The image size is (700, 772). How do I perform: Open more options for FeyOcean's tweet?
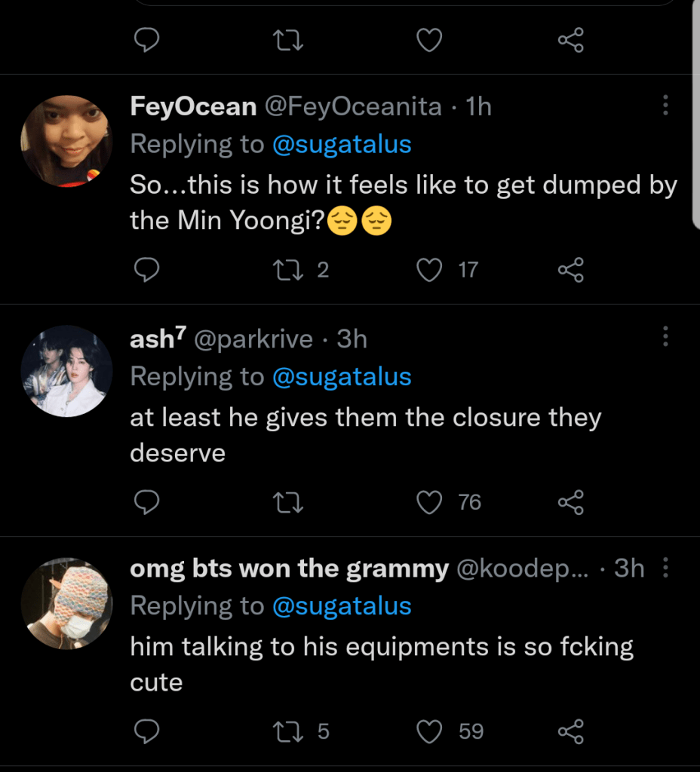(x=665, y=106)
